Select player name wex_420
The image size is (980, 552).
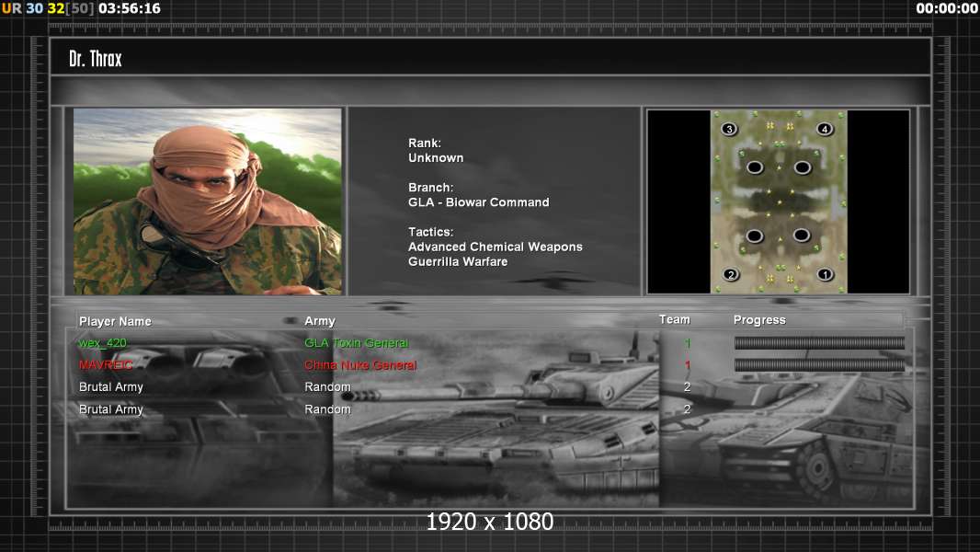(x=102, y=343)
